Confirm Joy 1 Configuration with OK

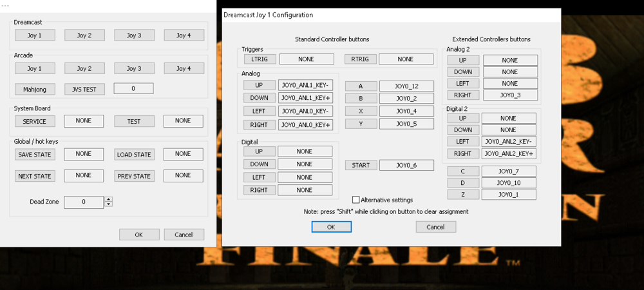pyautogui.click(x=332, y=227)
